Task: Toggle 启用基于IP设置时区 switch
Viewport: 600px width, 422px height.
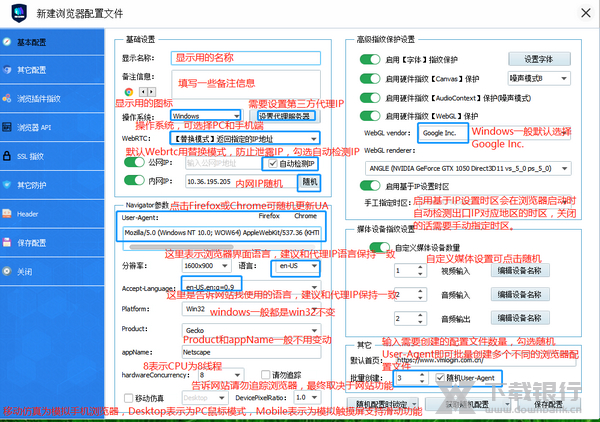Action: (370, 186)
